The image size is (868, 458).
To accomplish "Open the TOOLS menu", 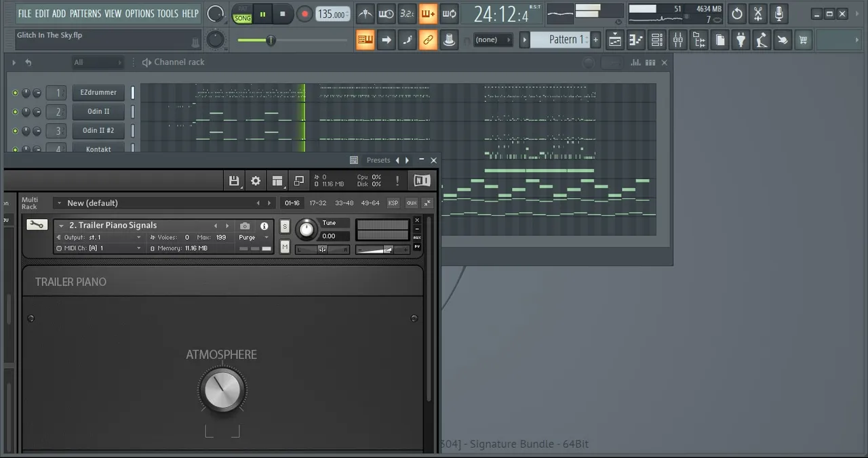I will coord(168,14).
